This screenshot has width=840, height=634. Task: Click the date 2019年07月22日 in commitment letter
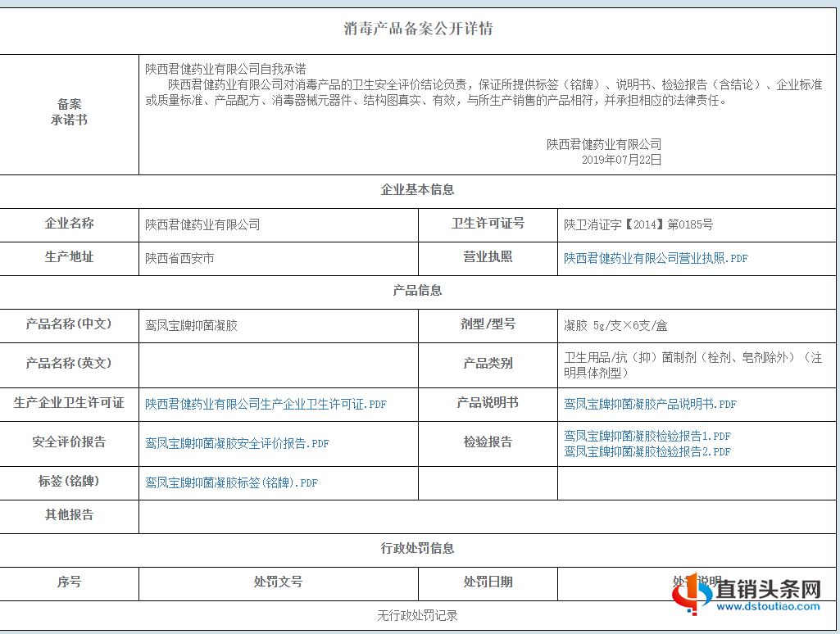[621, 160]
